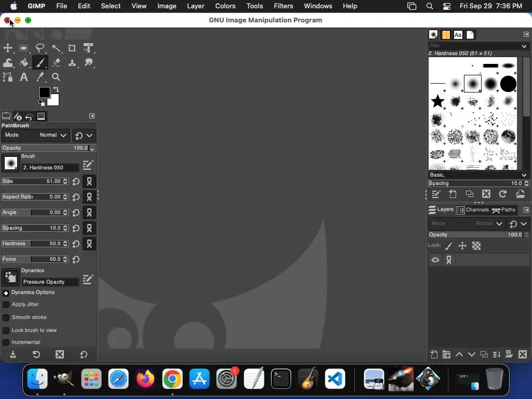Open foreground color black swatch
532x399 pixels.
click(x=44, y=92)
